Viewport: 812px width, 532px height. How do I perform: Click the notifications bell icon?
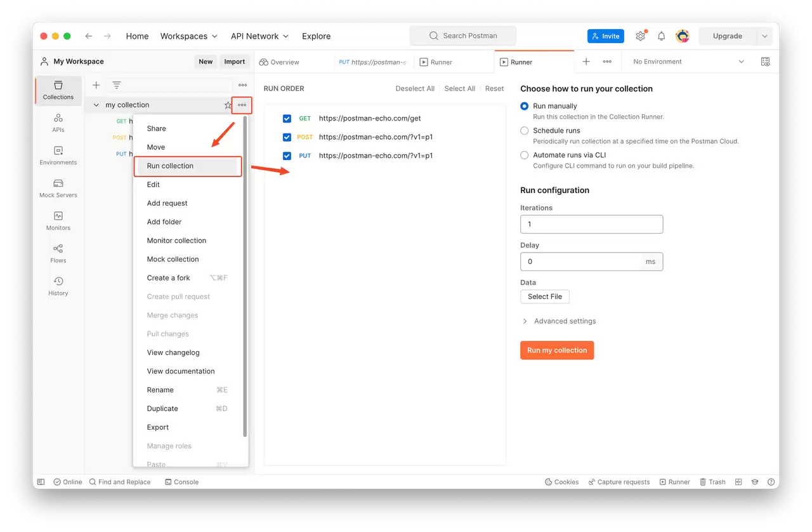[661, 36]
